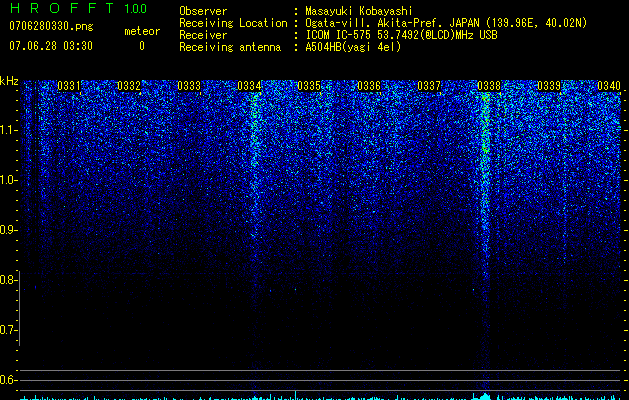Click the Receiving Location label

pyautogui.click(x=233, y=23)
